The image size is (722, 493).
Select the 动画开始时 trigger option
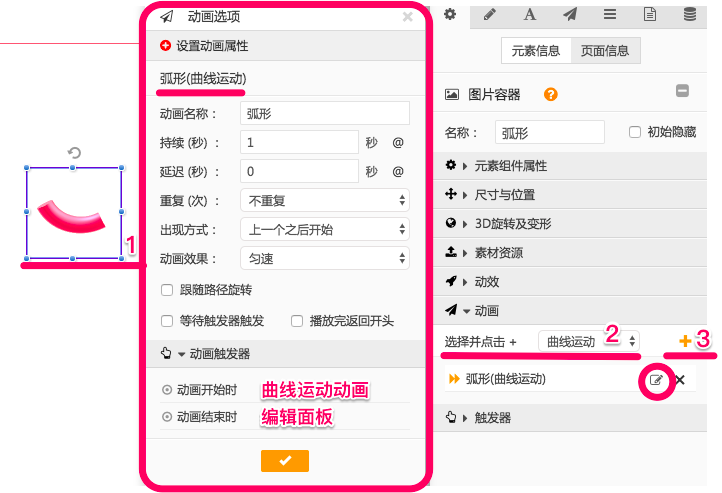[167, 389]
